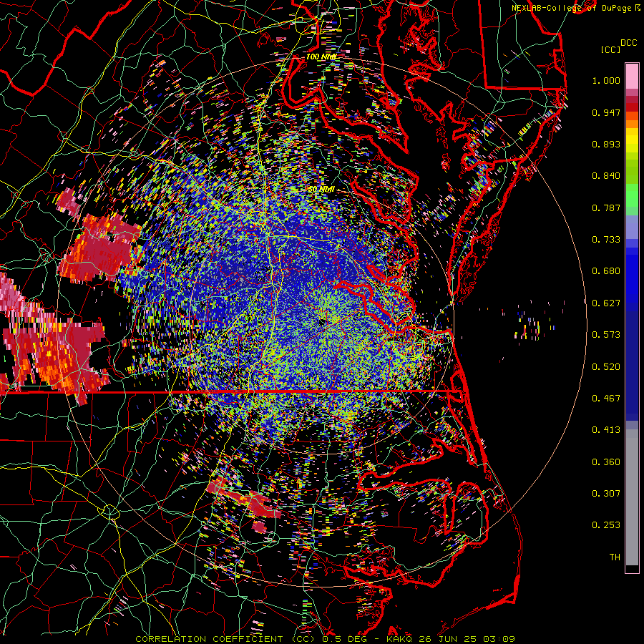Select the 1.000 value on the scale
This screenshot has width=644, height=644.
click(x=606, y=80)
